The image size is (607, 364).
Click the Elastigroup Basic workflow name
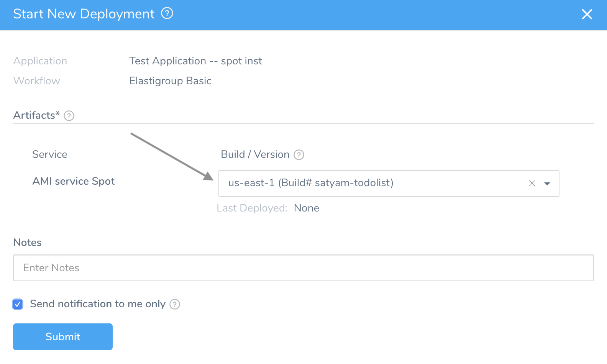point(171,81)
